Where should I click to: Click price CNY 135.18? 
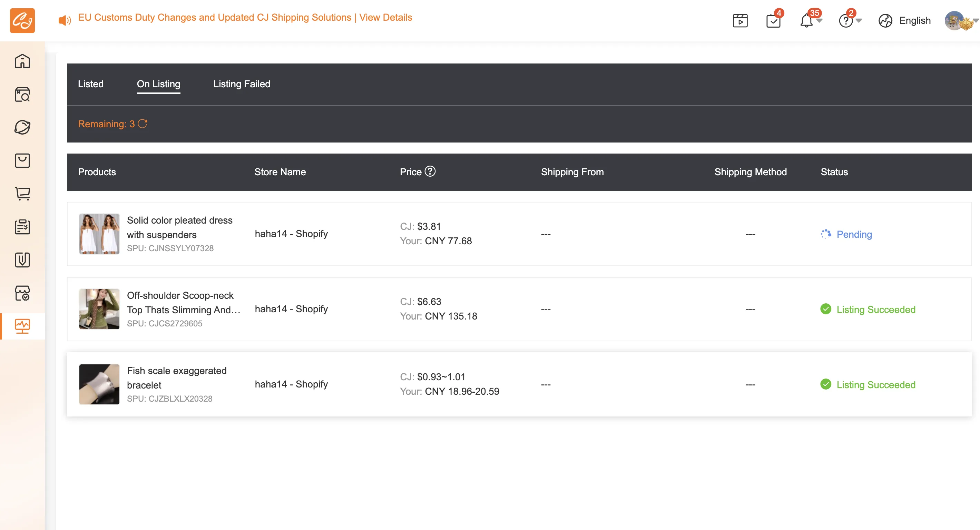pyautogui.click(x=451, y=316)
